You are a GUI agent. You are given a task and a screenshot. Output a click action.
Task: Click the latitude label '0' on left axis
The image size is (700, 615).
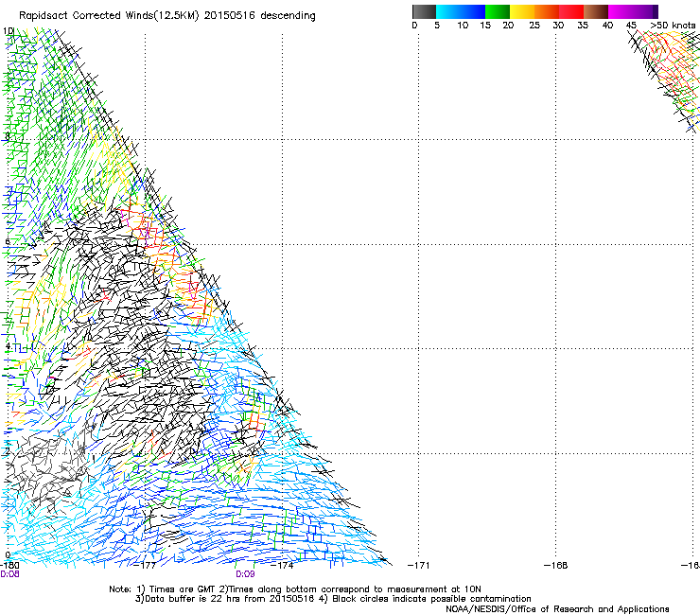coord(8,555)
